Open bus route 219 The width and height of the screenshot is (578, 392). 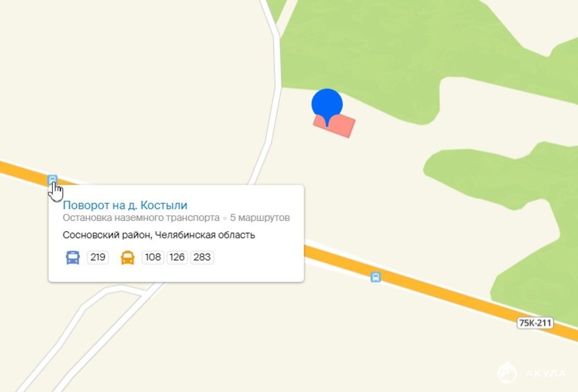(x=98, y=257)
